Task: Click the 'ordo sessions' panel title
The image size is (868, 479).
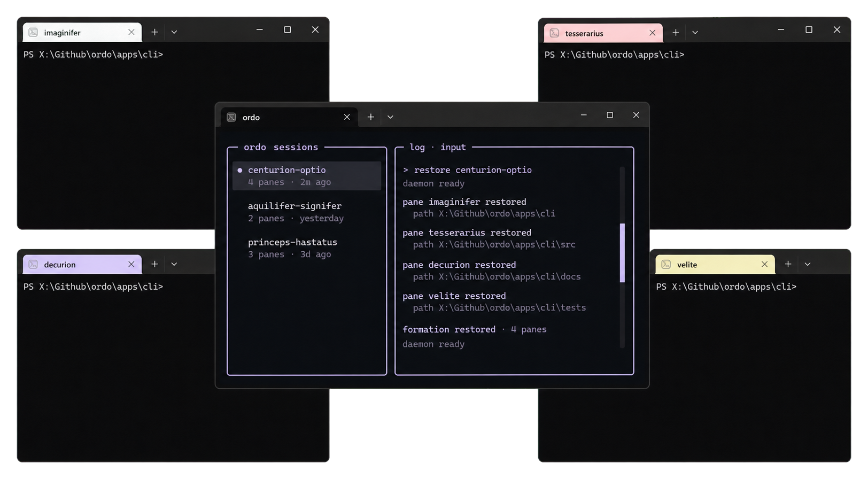Action: pyautogui.click(x=281, y=148)
